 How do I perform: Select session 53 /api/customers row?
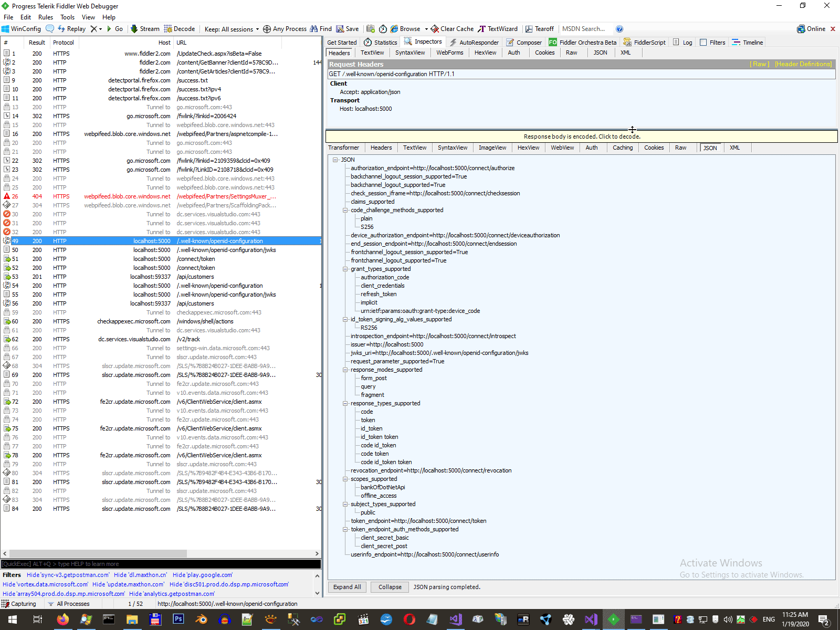(161, 277)
